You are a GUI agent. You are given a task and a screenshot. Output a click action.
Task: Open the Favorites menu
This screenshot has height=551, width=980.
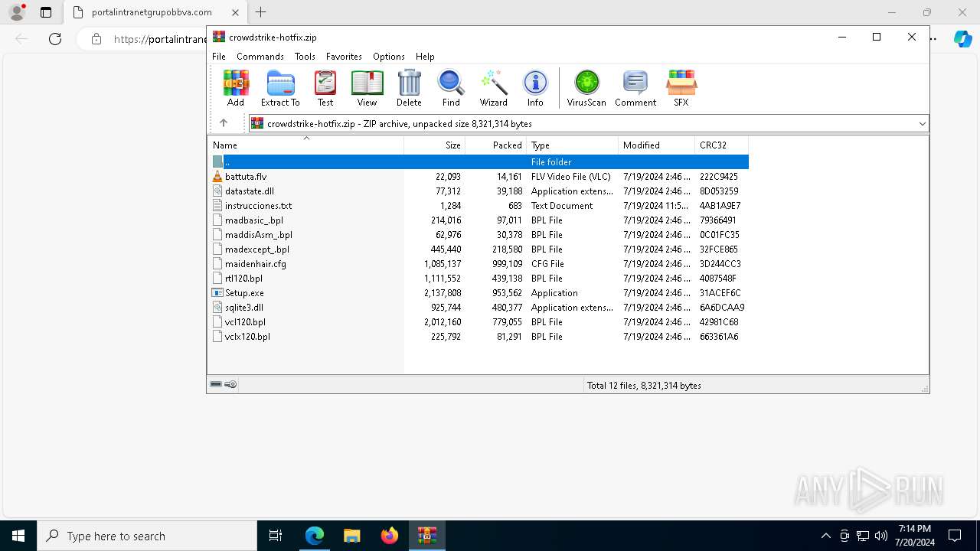click(344, 57)
